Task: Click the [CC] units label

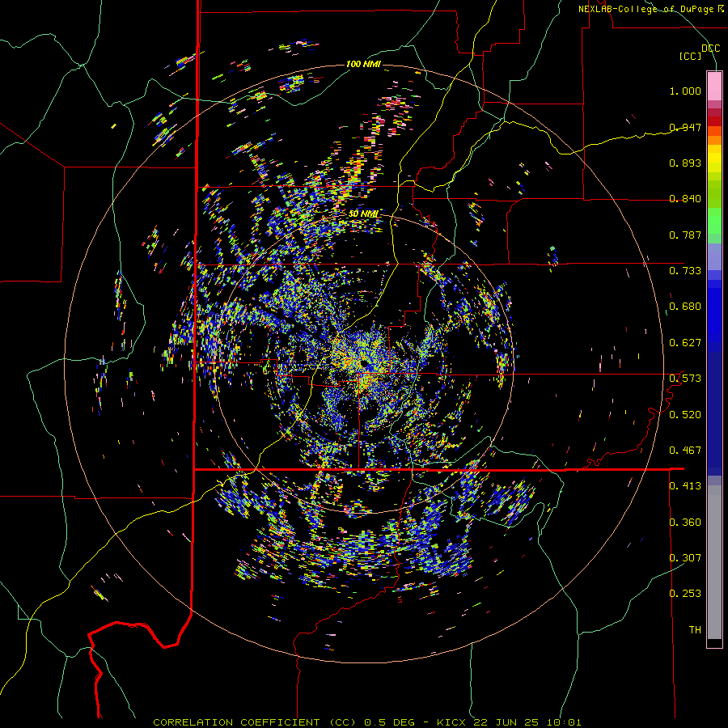Action: click(691, 56)
